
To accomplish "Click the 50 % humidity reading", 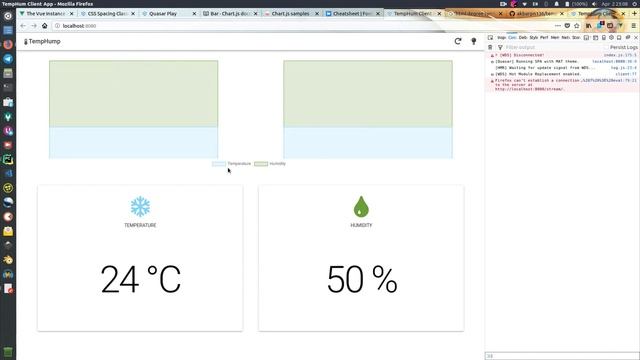I will point(362,279).
